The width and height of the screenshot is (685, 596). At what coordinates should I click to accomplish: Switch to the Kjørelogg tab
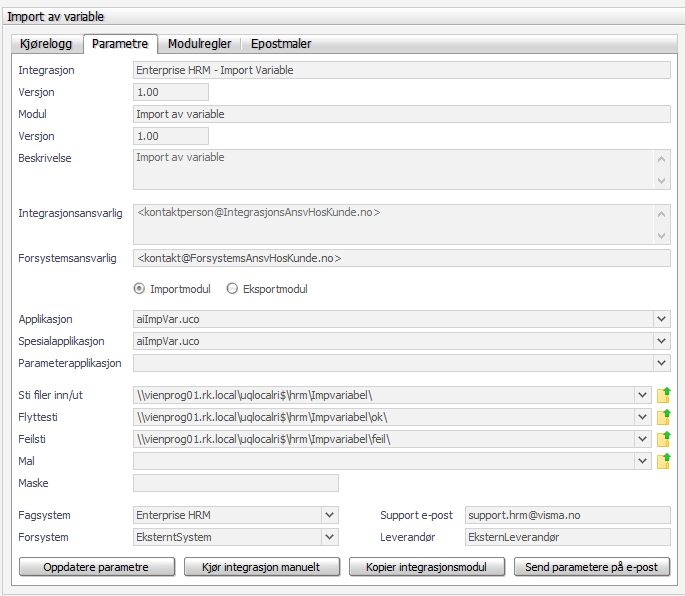point(46,44)
